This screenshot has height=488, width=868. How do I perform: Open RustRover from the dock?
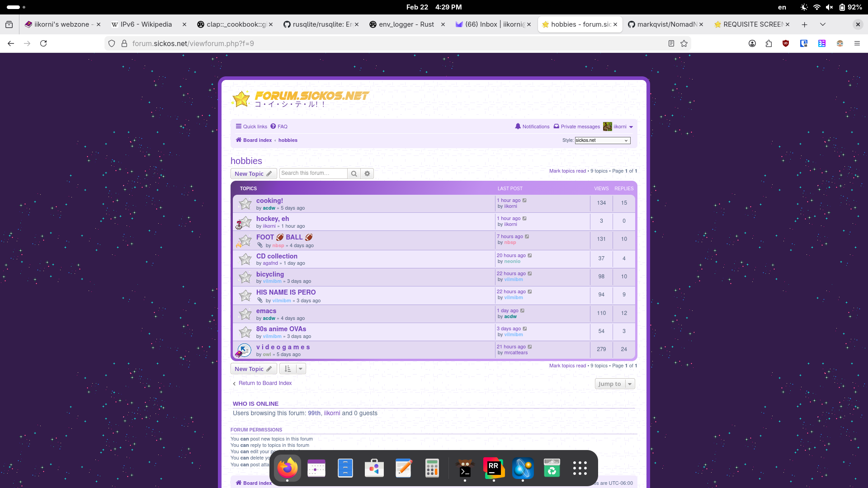coord(494,468)
